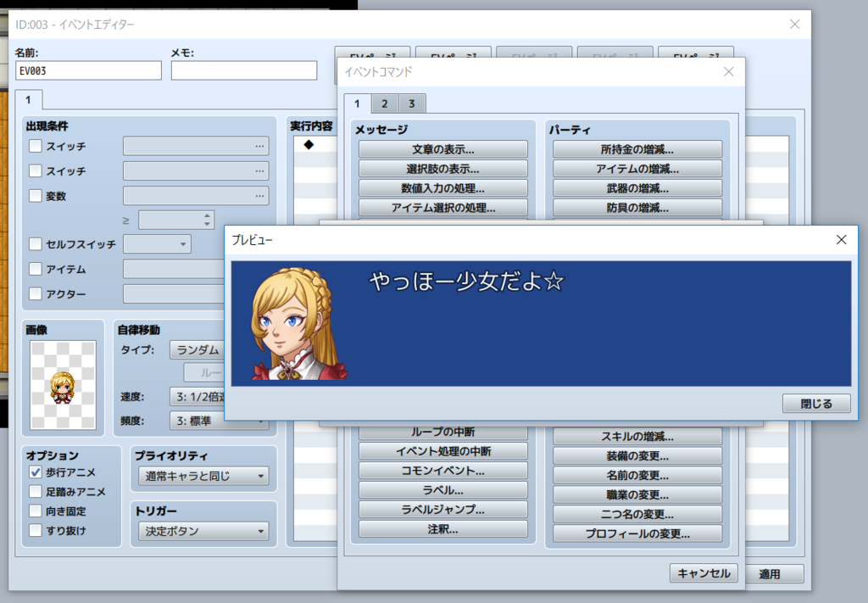
Task: Click the 変数 value stepper arrows
Action: pyautogui.click(x=207, y=220)
